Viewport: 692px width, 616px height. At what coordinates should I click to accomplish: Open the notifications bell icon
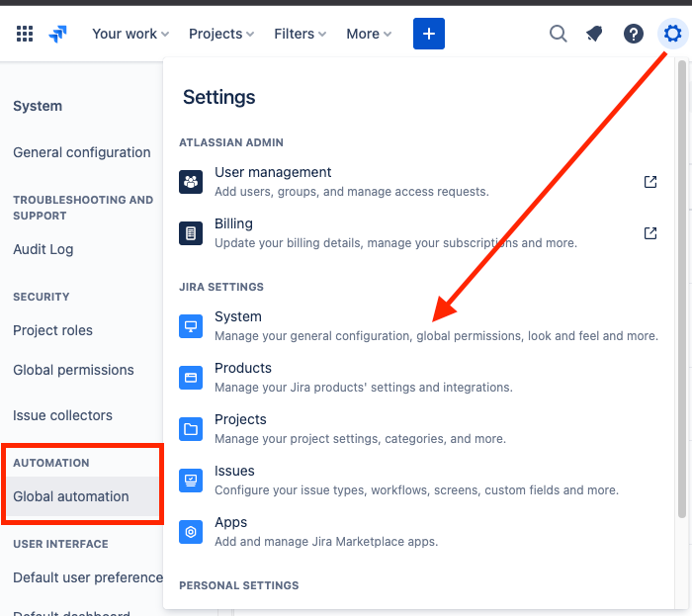[x=594, y=34]
